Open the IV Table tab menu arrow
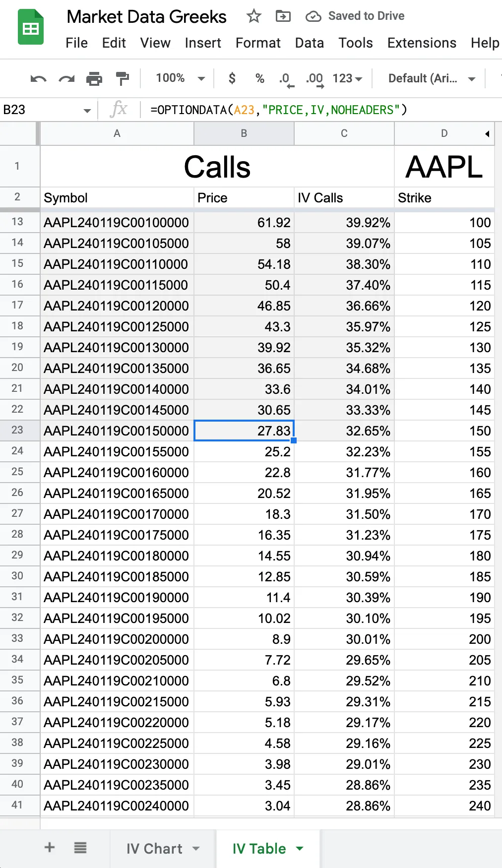The image size is (502, 868). tap(300, 848)
